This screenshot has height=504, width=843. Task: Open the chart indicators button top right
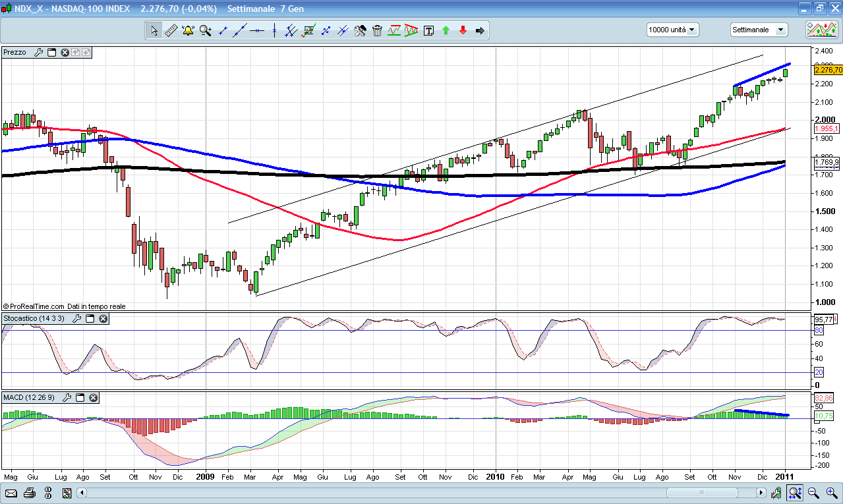point(822,30)
